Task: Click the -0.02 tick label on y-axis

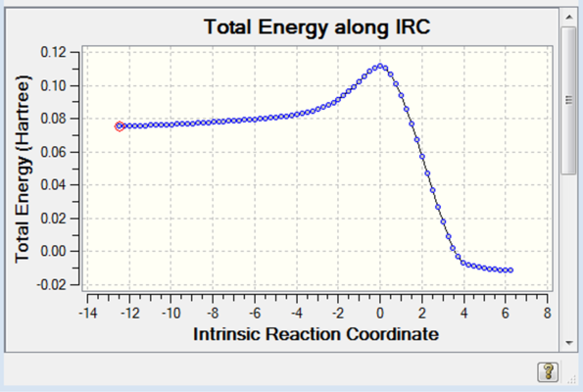Action: (51, 285)
